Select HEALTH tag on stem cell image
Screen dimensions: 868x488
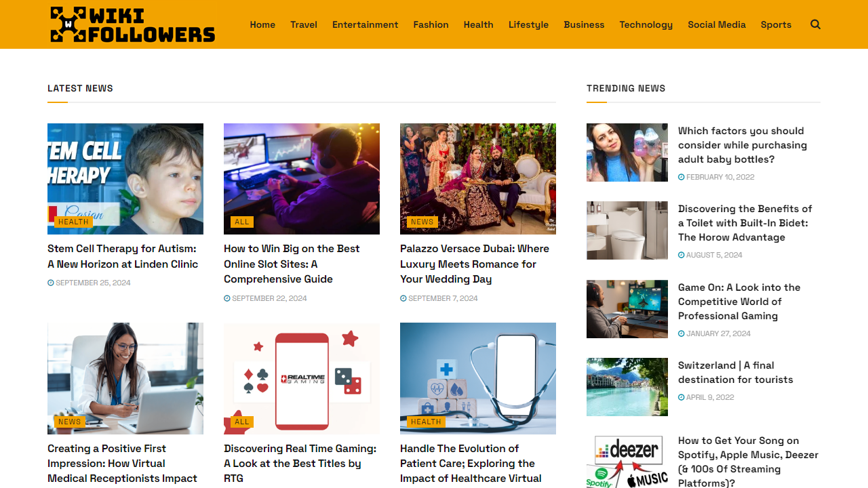(x=73, y=222)
